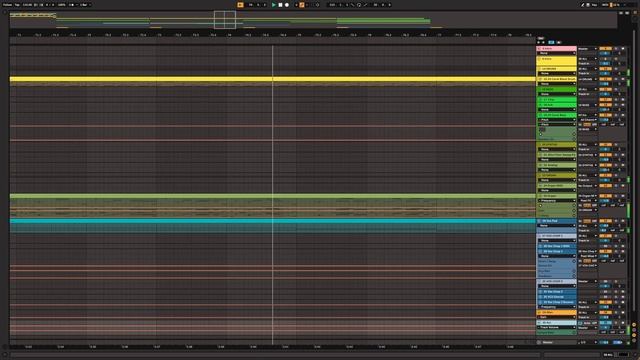Open MIDI map mode

pos(605,5)
